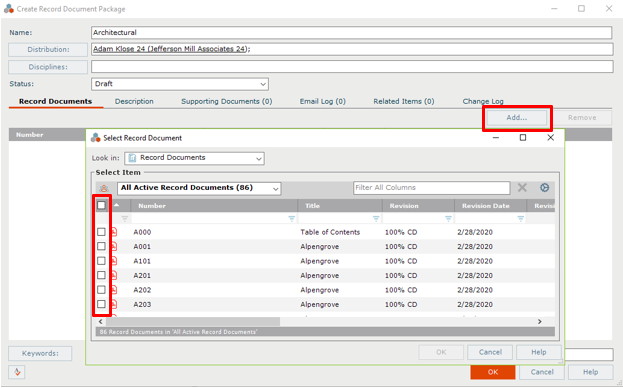Click the Distribution button

coord(48,50)
